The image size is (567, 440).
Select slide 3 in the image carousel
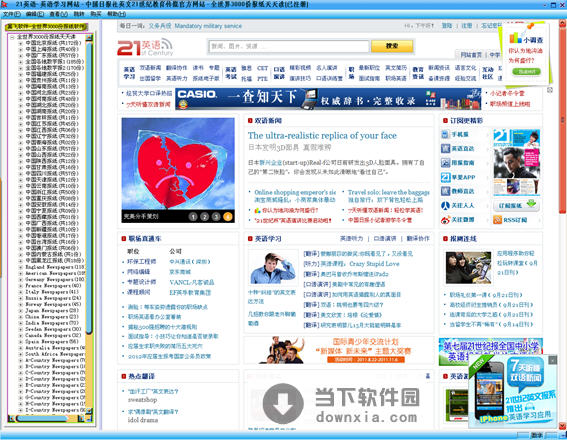pyautogui.click(x=216, y=217)
